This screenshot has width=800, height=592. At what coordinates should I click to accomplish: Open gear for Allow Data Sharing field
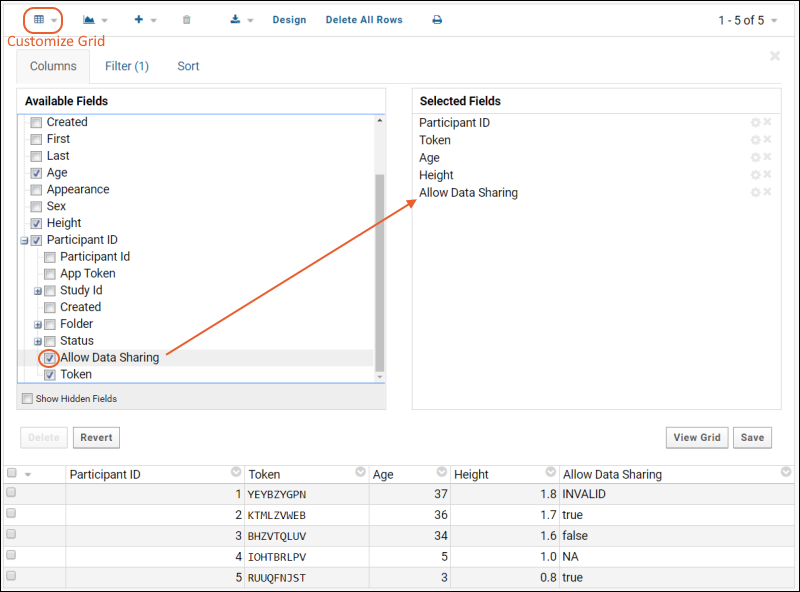[x=756, y=192]
